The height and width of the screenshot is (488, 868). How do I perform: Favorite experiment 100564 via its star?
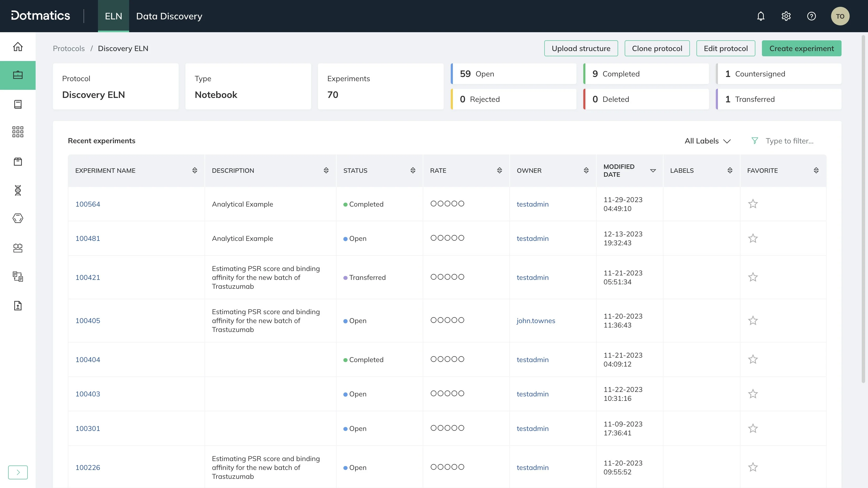(x=753, y=204)
